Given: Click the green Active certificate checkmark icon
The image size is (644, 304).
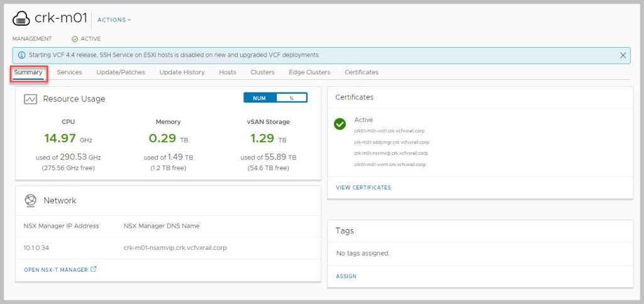Looking at the screenshot, I should [340, 124].
